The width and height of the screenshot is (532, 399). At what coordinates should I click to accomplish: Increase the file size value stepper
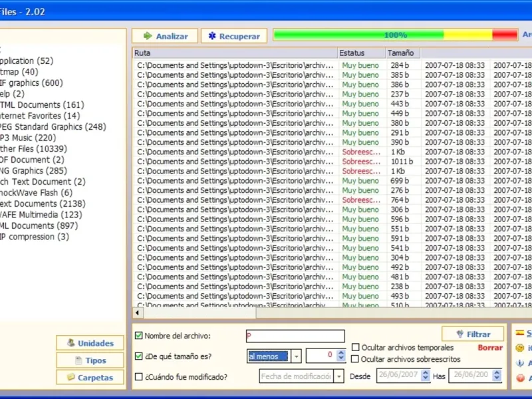point(341,352)
